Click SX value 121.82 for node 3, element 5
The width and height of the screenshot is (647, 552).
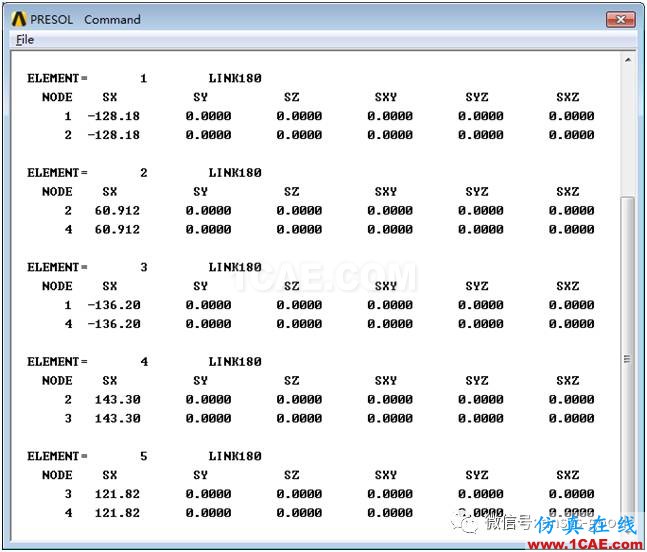(x=118, y=494)
